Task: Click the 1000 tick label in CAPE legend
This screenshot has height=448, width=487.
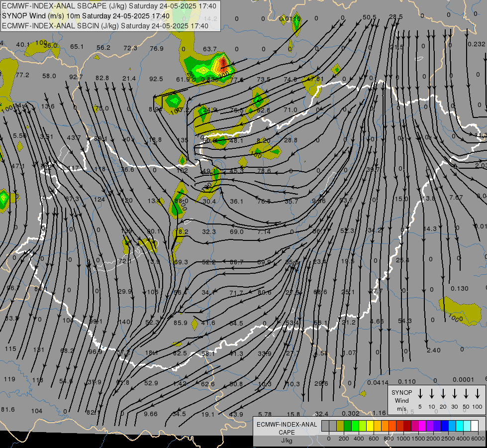Action: (x=403, y=439)
